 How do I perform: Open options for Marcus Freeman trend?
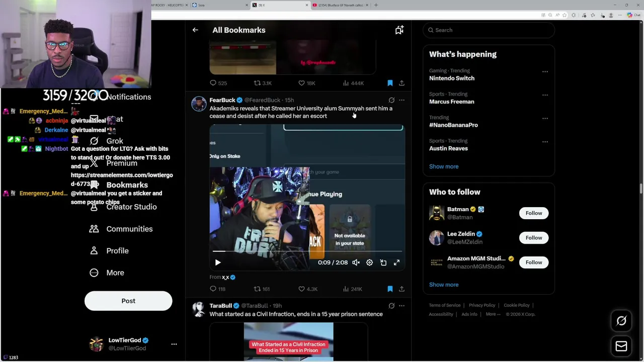pyautogui.click(x=545, y=95)
